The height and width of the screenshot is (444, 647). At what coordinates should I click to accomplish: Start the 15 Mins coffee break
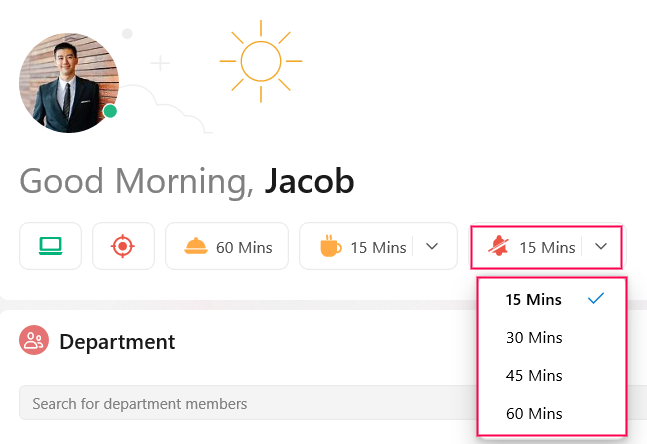click(x=357, y=246)
